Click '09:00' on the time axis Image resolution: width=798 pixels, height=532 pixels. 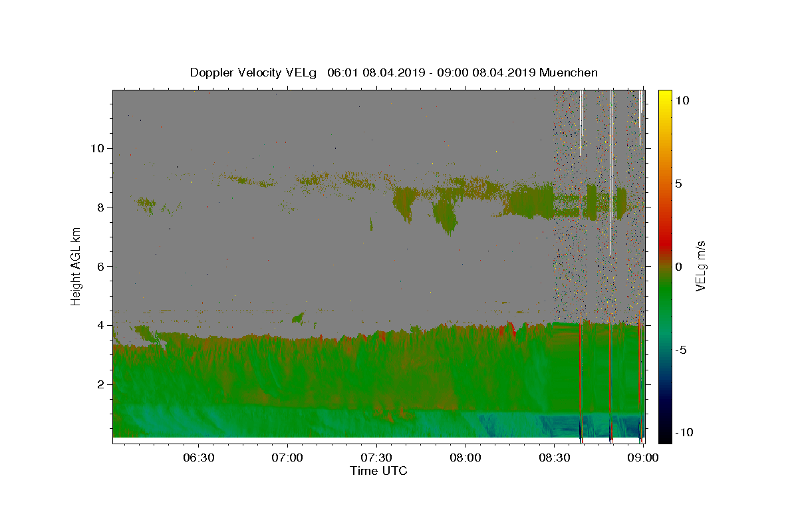(x=643, y=458)
